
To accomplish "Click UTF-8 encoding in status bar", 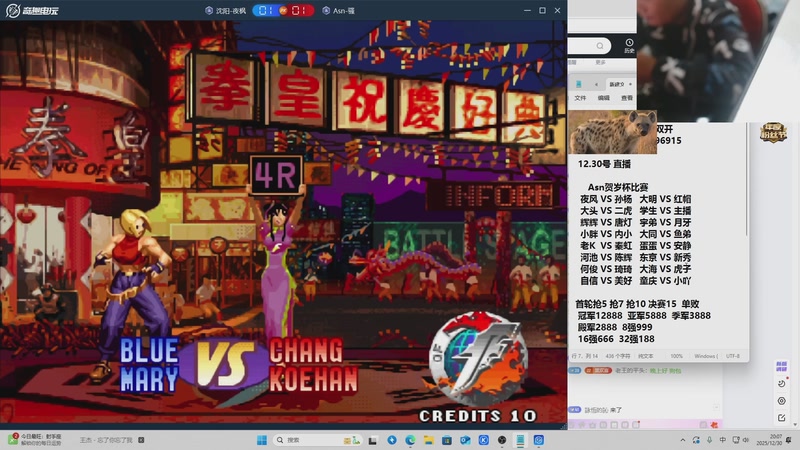I will tap(733, 356).
